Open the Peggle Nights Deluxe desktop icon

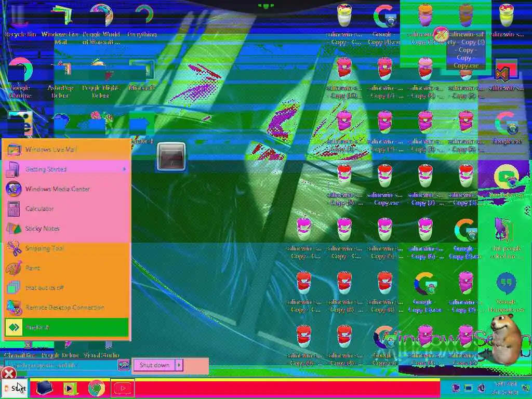[101, 78]
